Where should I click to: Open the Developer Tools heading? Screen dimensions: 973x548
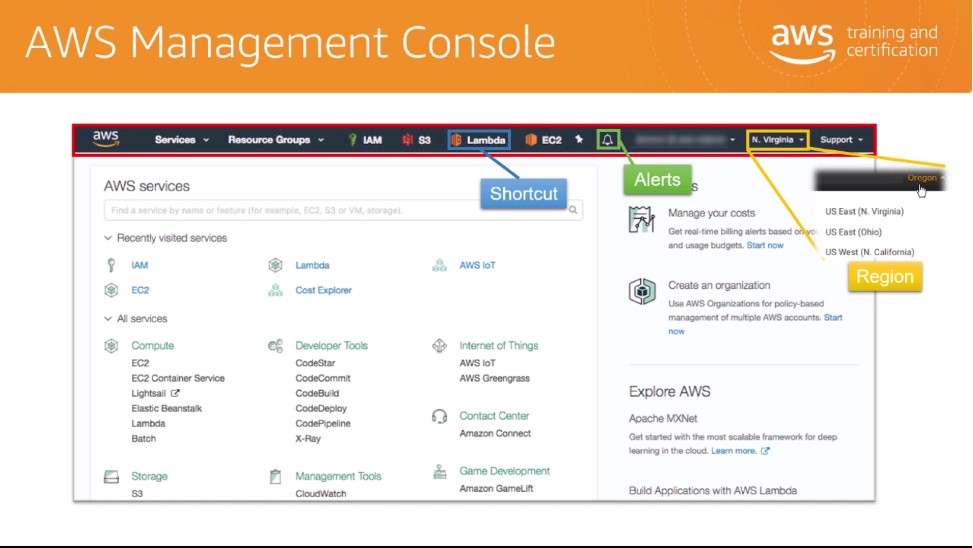tap(331, 346)
